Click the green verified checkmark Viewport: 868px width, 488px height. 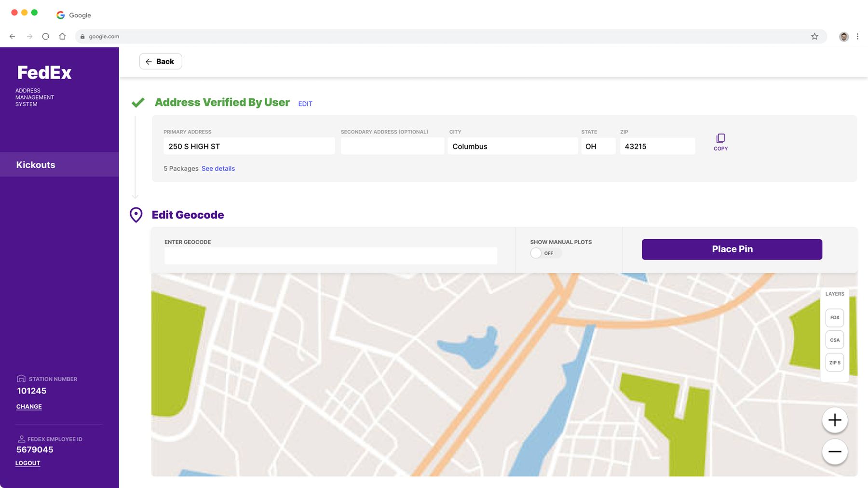click(138, 102)
